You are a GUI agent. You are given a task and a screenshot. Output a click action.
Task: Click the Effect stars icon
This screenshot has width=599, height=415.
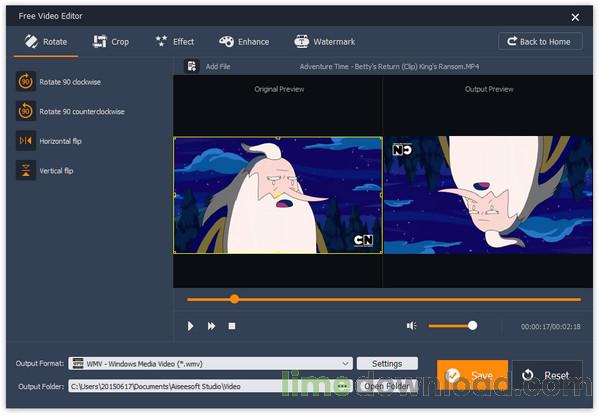coord(161,41)
